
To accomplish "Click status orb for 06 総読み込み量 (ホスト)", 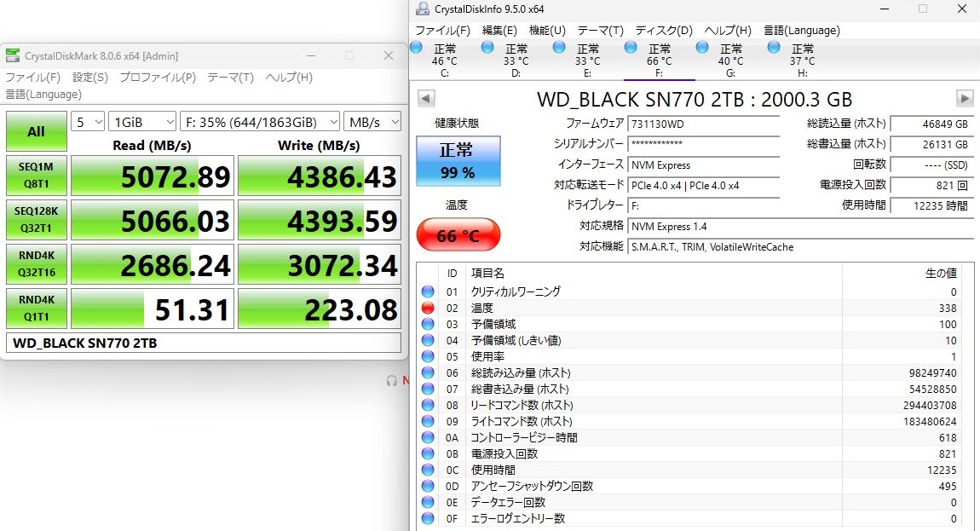I will 428,372.
